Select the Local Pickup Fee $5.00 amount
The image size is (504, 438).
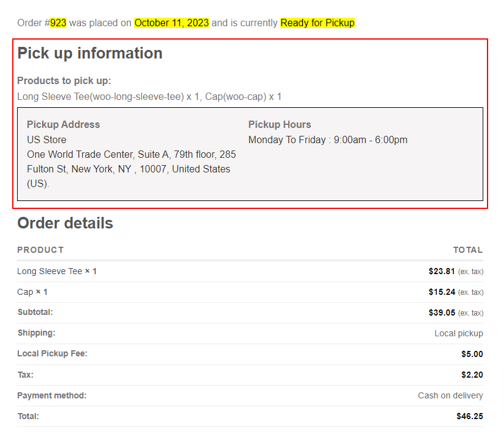474,353
